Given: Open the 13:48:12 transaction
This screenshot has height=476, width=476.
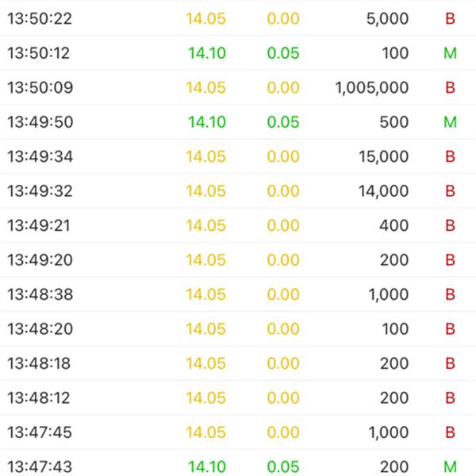Looking at the screenshot, I should tap(238, 397).
